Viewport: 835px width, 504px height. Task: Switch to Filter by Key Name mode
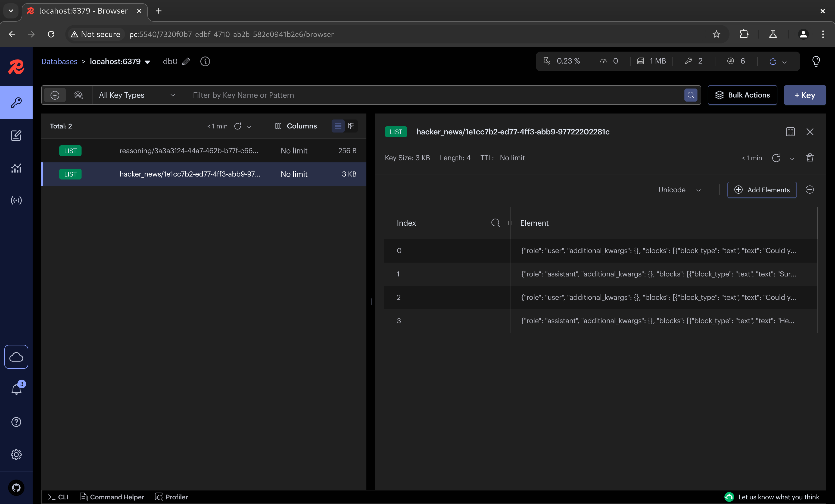point(55,95)
